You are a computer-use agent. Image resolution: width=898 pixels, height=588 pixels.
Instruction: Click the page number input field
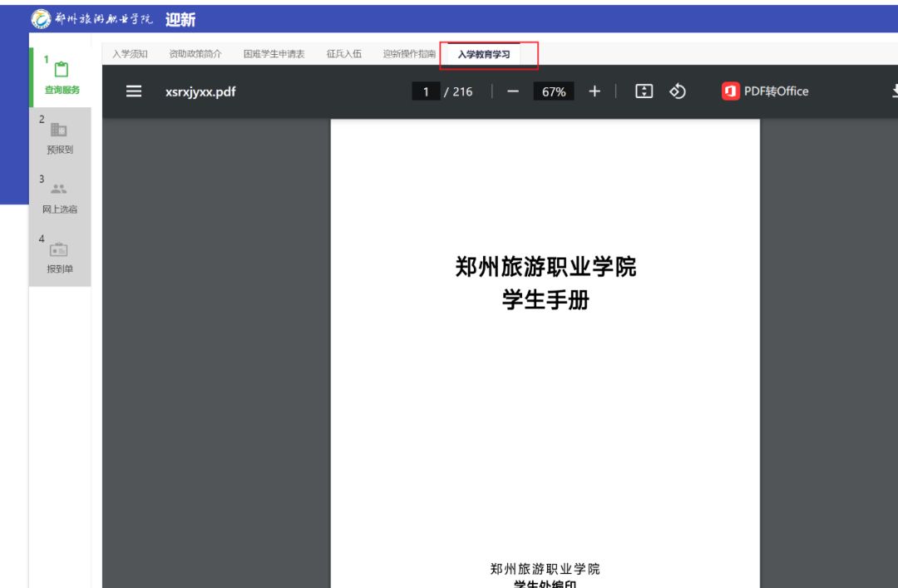point(426,91)
